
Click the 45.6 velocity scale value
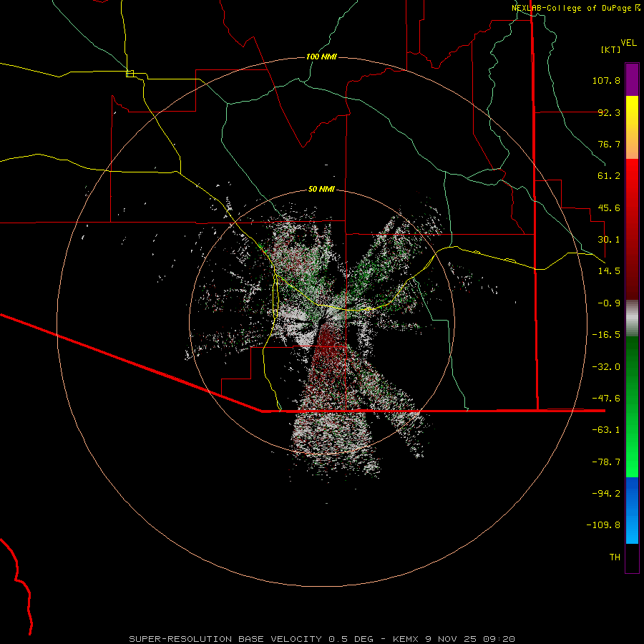click(609, 208)
